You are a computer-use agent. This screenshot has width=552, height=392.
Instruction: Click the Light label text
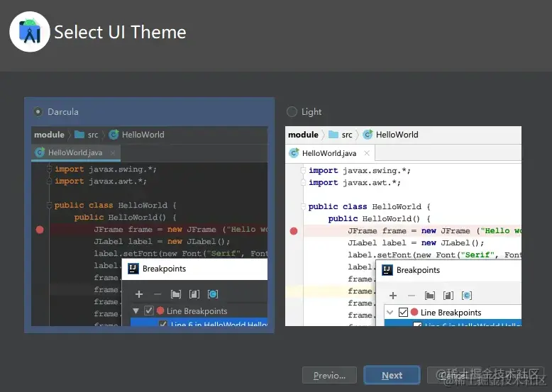(311, 112)
